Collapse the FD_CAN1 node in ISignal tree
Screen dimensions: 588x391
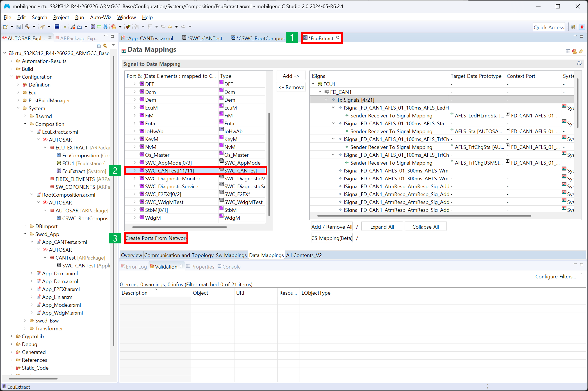click(x=320, y=92)
